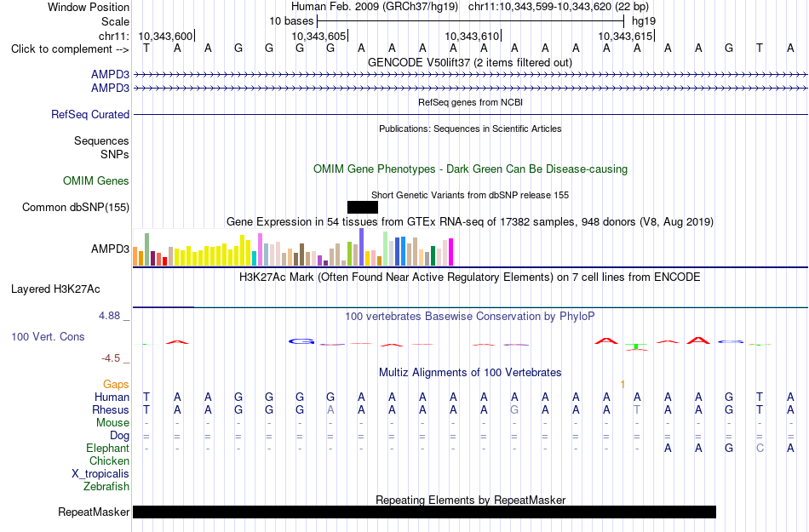Select the 'Scale' label in the base position track
The width and height of the screenshot is (809, 532).
click(115, 21)
